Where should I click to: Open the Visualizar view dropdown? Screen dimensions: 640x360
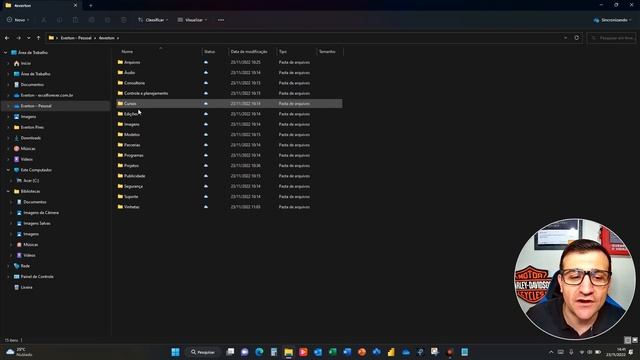coord(192,20)
